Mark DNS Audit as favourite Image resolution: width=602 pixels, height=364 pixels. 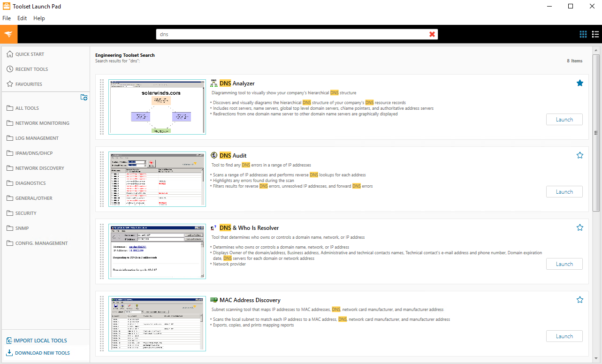pyautogui.click(x=579, y=155)
